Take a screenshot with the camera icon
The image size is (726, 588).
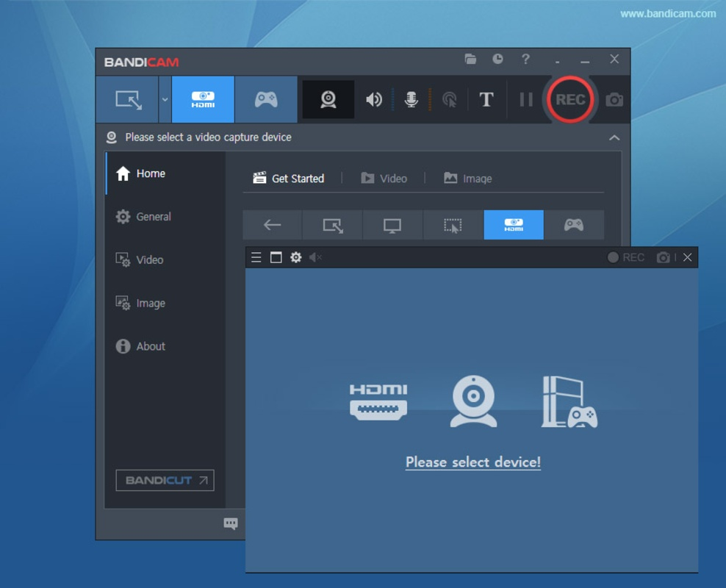[x=614, y=99]
